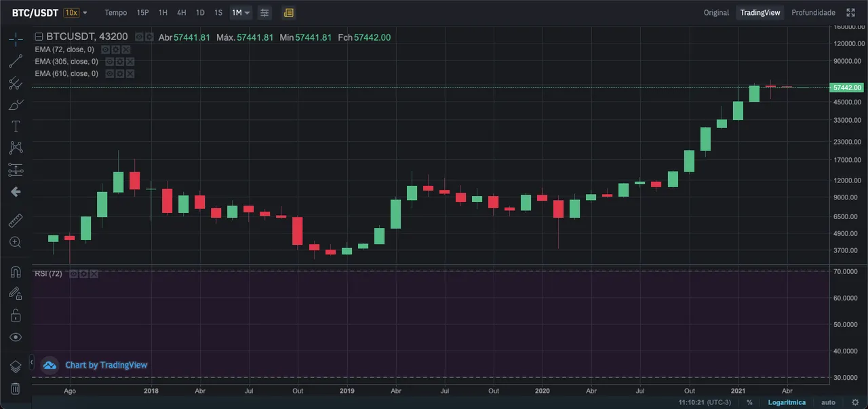Switch to the 1S timeframe
Viewport: 868px width, 409px height.
pos(218,13)
